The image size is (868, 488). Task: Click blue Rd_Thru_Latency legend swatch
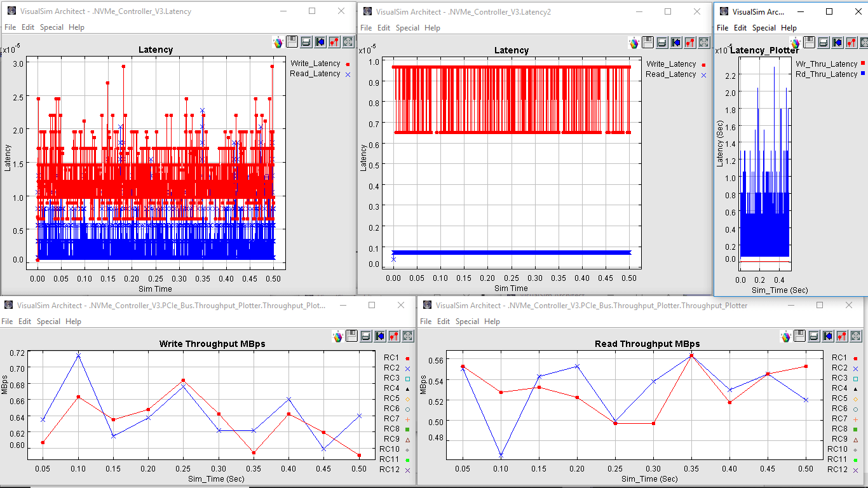point(863,74)
